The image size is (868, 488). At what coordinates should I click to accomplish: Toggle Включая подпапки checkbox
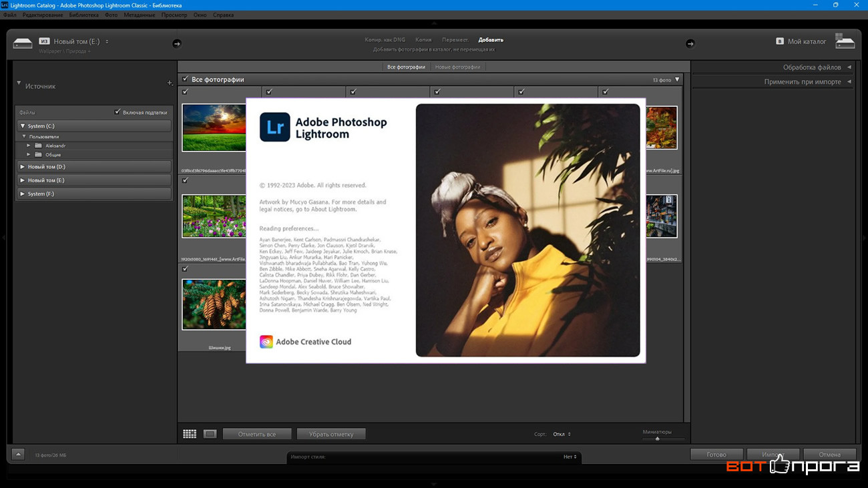118,112
